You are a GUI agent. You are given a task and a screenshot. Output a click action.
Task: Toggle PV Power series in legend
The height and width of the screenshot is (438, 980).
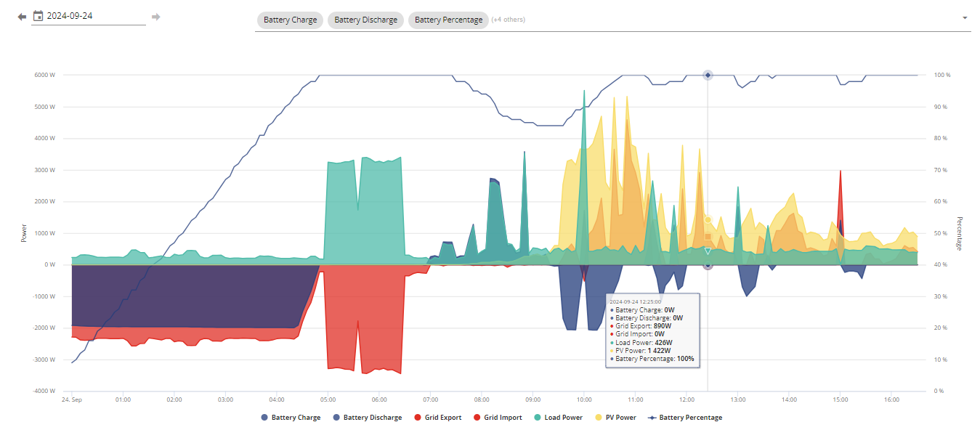click(615, 418)
